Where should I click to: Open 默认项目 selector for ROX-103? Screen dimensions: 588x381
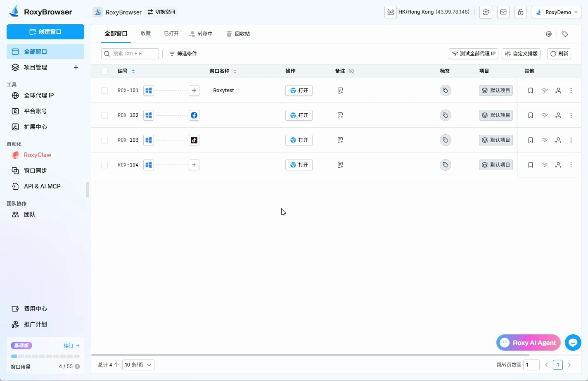[496, 140]
